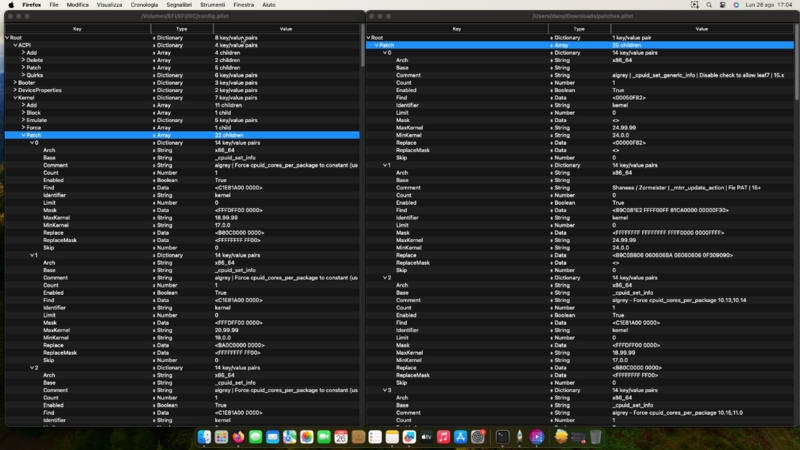The width and height of the screenshot is (800, 450).
Task: Open the Segnalibri menu
Action: 181,5
